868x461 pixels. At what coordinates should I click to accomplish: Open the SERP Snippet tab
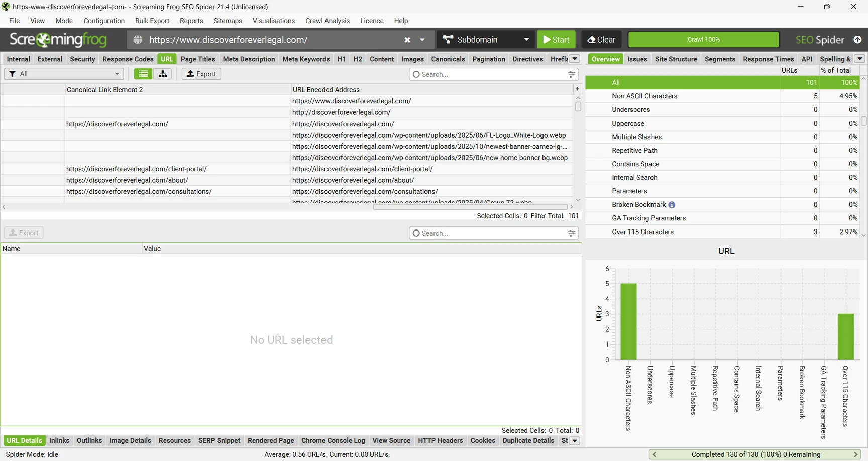point(220,441)
